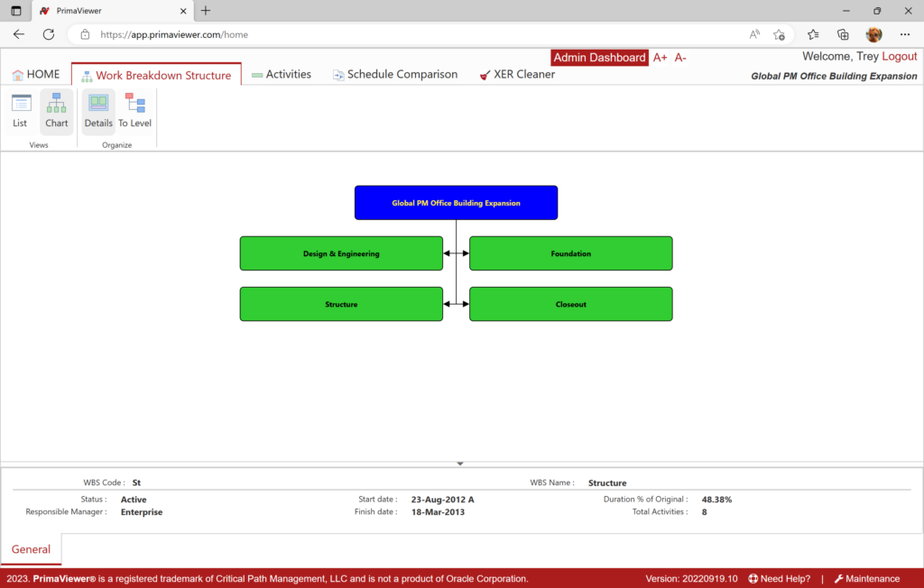Viewport: 924px width, 588px height.
Task: Refresh the page in the browser
Action: pos(49,34)
